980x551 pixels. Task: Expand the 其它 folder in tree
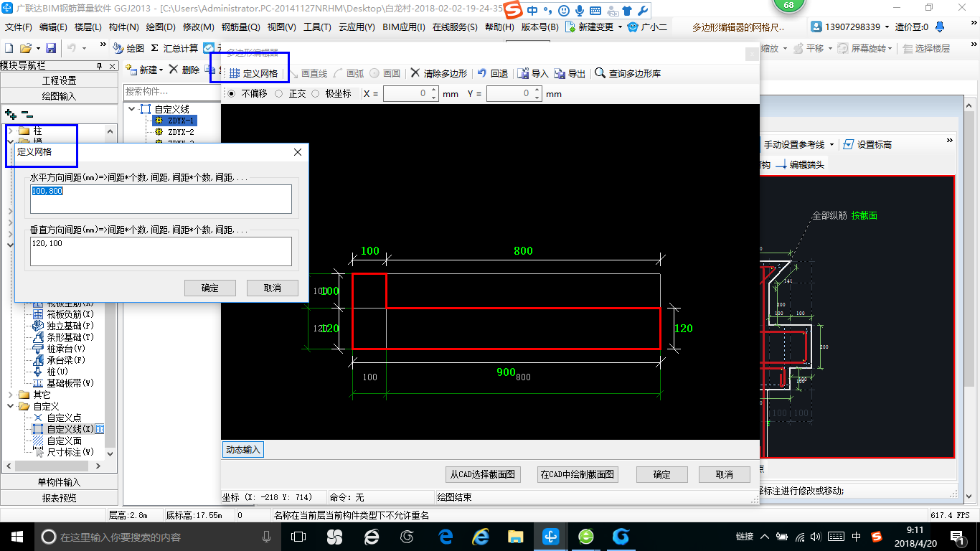click(x=11, y=395)
